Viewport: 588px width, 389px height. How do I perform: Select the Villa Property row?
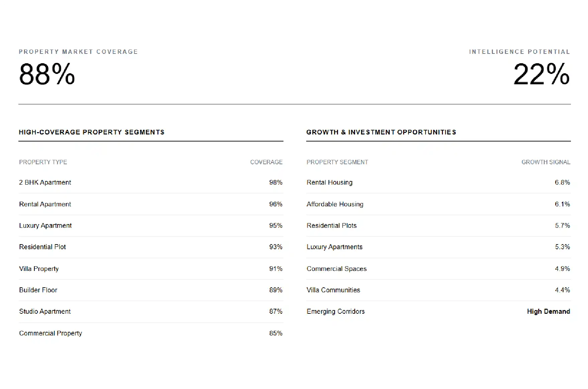click(151, 269)
